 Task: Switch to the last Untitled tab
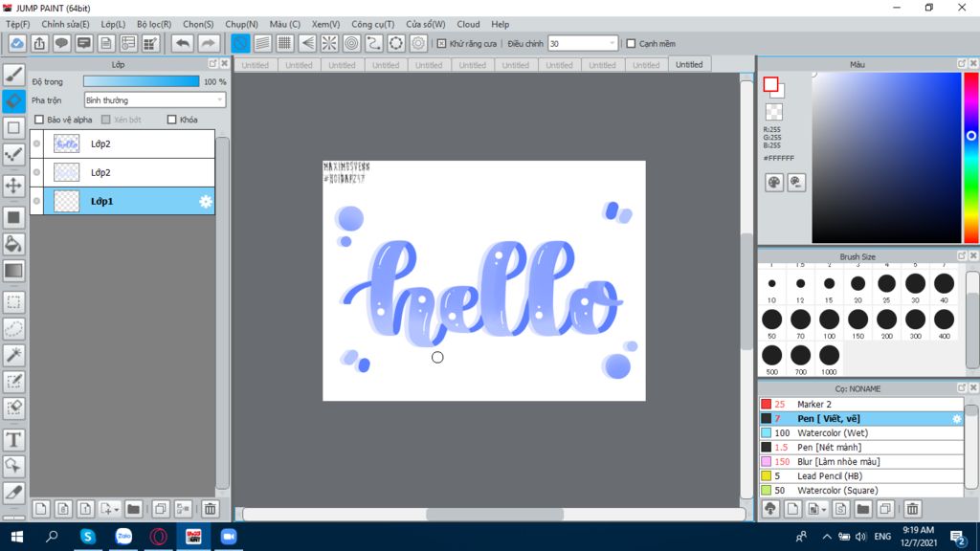[689, 64]
